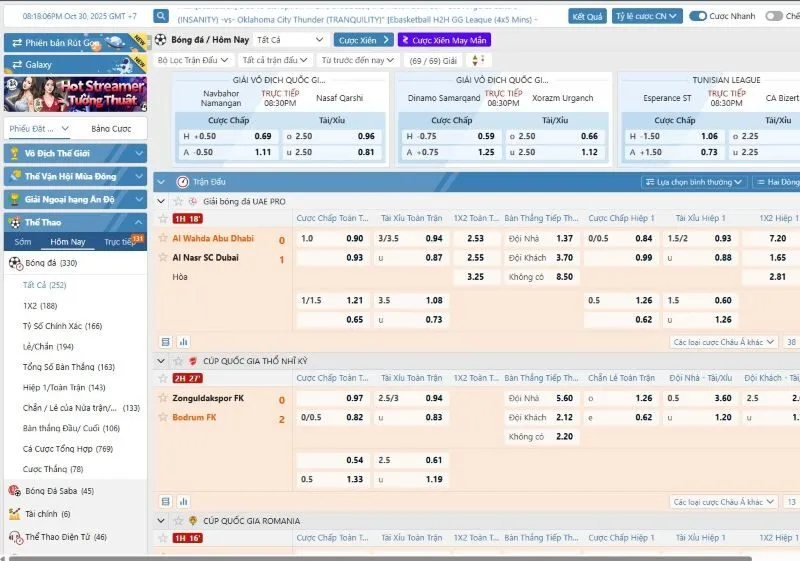Viewport: 800px width, 561px height.
Task: Favorite the Cúp Quốc Gia Thổ Nhĩ Kỳ league star
Action: (179, 360)
